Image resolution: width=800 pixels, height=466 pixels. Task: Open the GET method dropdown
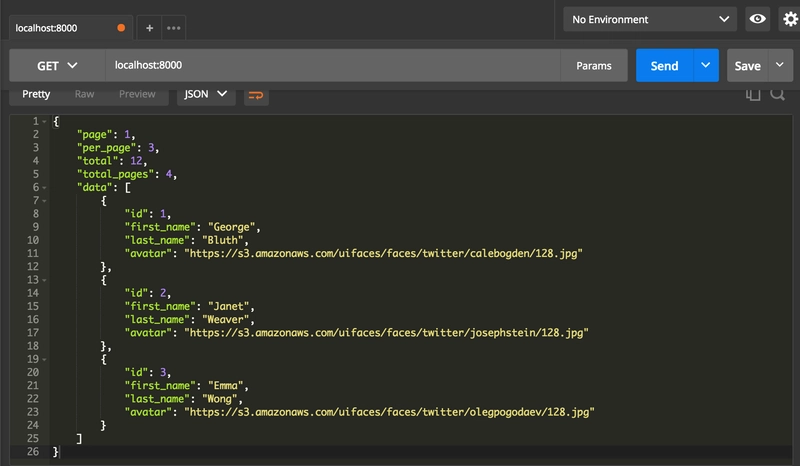[x=58, y=66]
